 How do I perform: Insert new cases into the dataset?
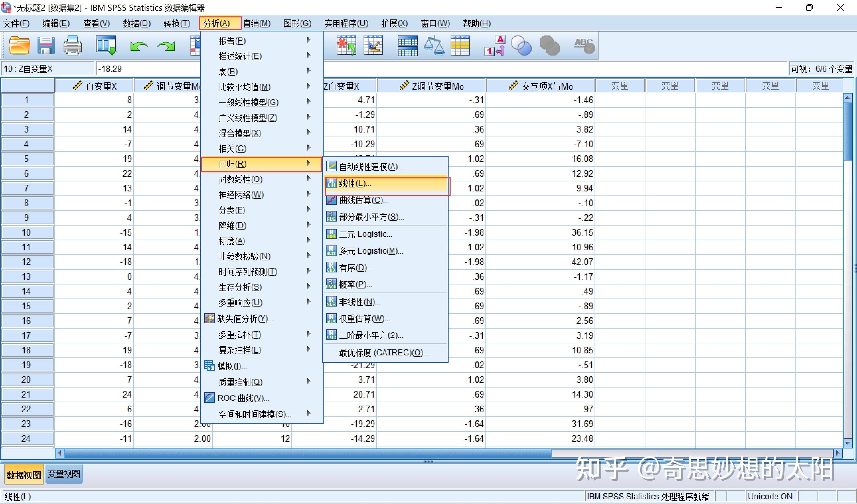[346, 45]
